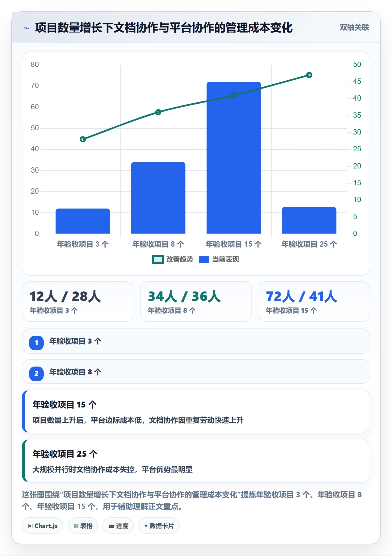Toggle the 当前表现 legend swatch
Screen dimensions: 392x556
204,260
